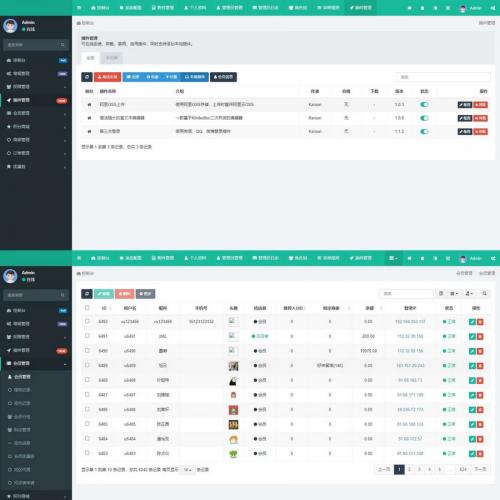Open the settings cogs icon beside Admin on plugin page

click(x=493, y=8)
